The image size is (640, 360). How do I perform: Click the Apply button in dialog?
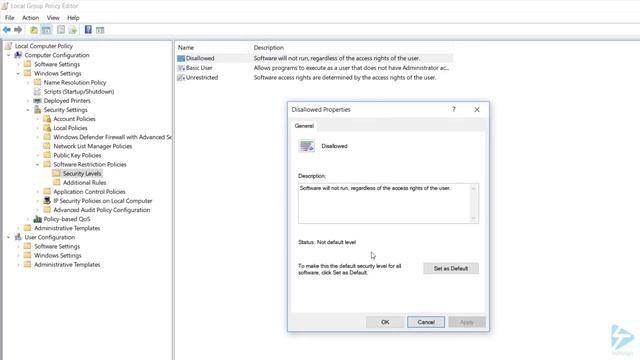467,322
